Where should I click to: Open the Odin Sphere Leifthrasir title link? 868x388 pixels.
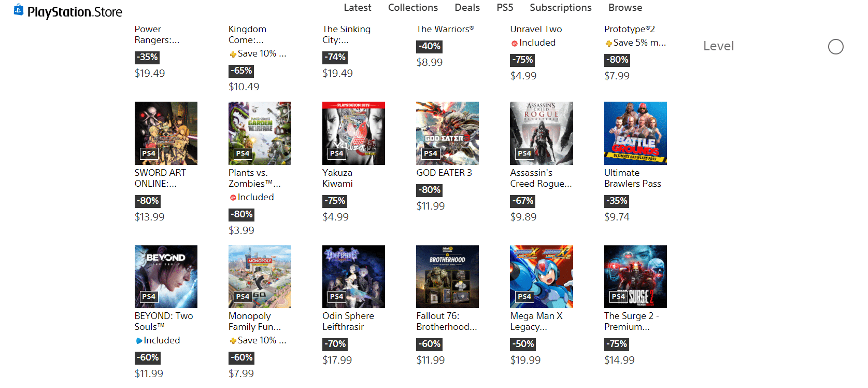coord(348,321)
